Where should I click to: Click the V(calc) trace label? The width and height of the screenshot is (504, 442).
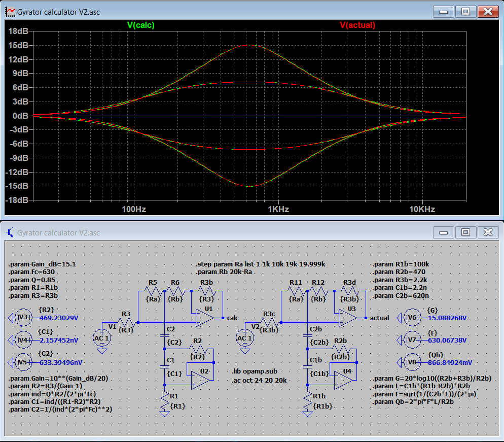pos(141,25)
